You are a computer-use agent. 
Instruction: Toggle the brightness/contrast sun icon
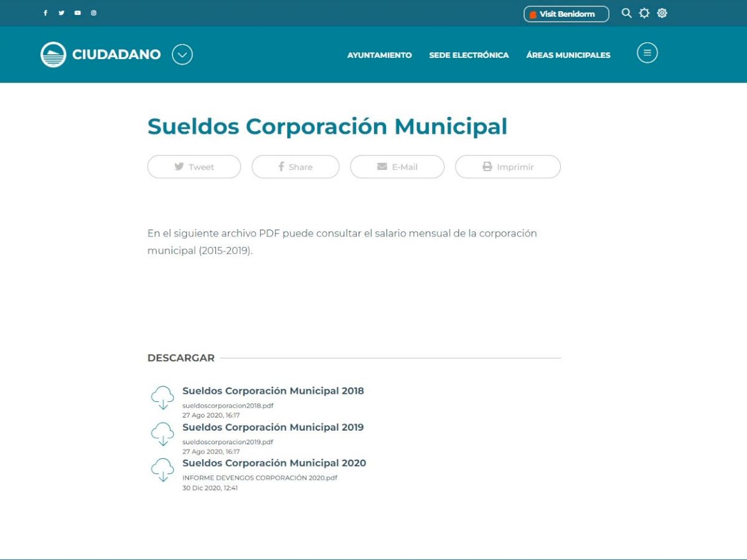[644, 13]
